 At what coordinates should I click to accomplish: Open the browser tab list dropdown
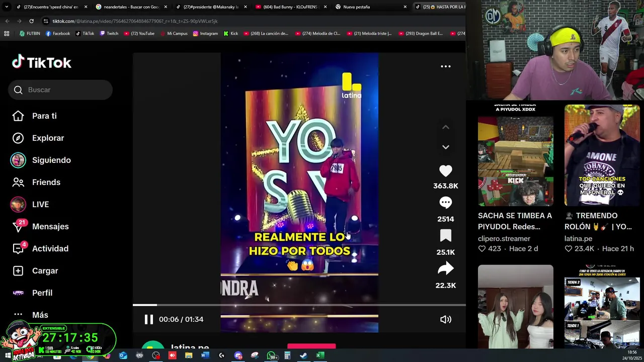[x=6, y=7]
